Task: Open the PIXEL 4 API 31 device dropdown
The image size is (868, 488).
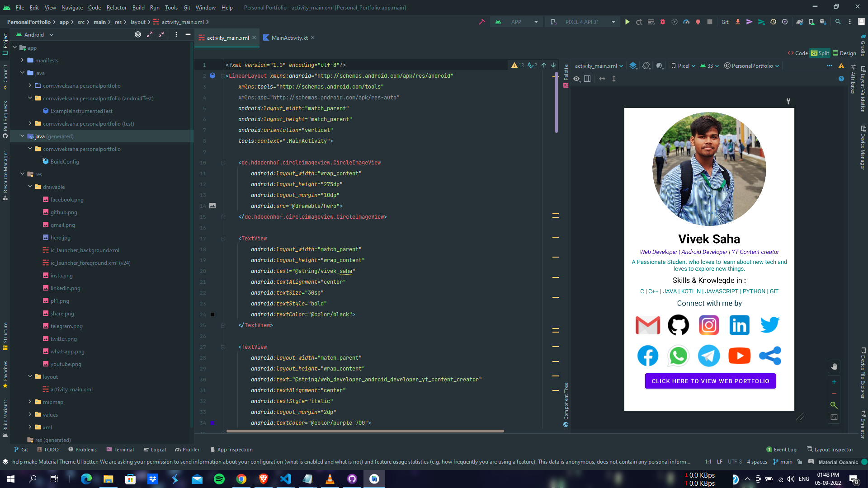Action: (582, 21)
